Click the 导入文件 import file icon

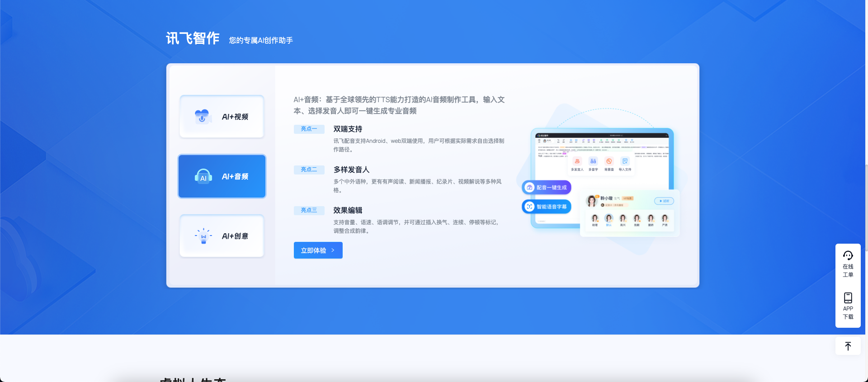tap(625, 161)
